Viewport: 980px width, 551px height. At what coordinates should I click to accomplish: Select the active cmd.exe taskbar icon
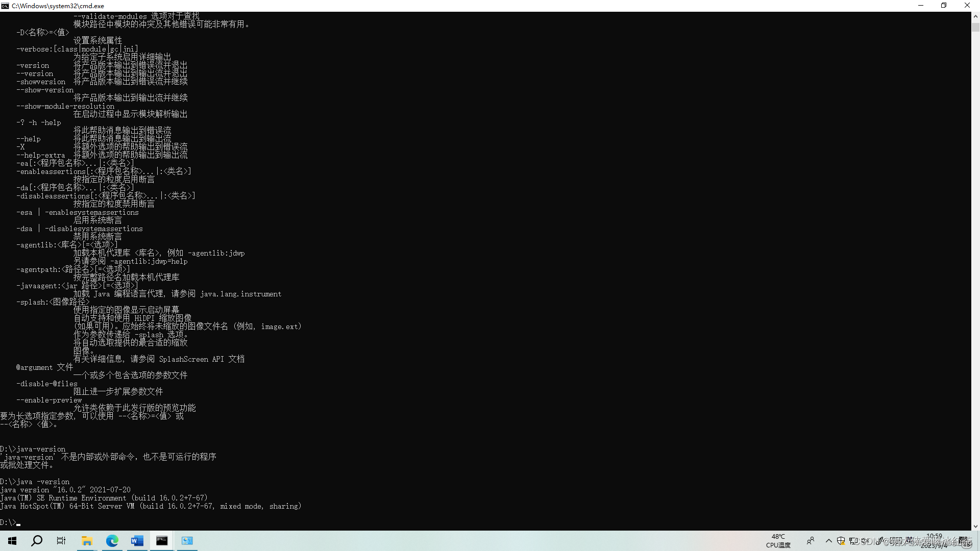[161, 541]
